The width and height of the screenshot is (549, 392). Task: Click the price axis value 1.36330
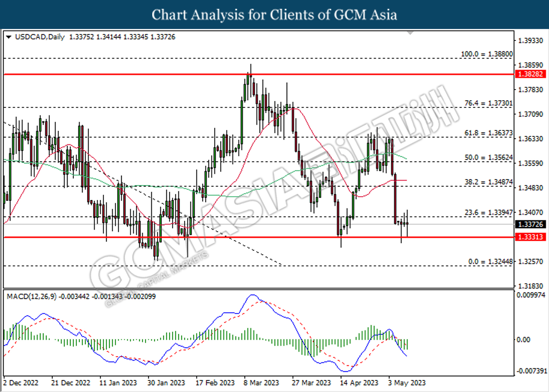click(x=531, y=139)
